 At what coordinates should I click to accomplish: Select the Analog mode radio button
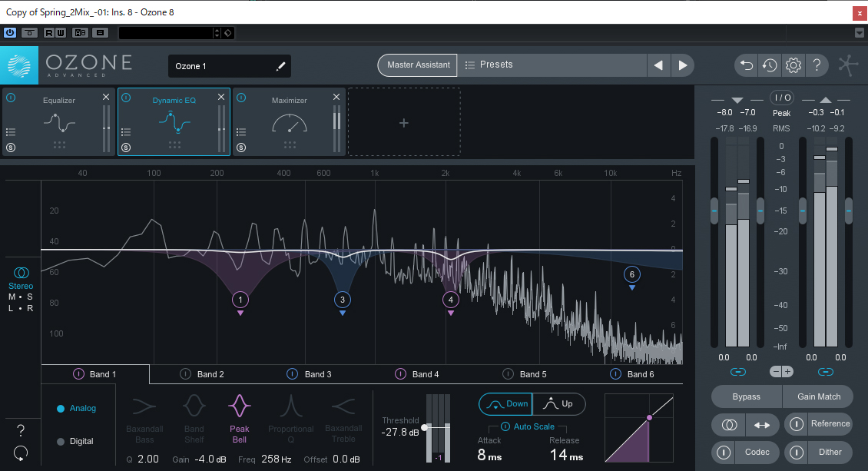(x=61, y=409)
